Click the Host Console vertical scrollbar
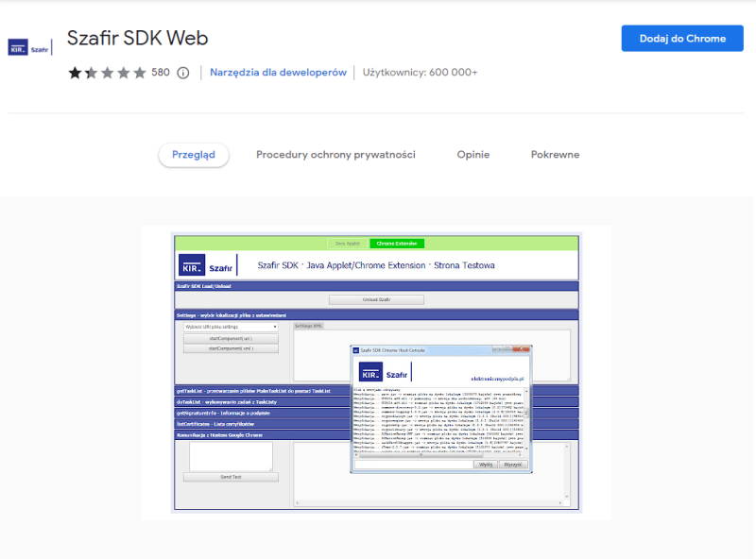 526,420
